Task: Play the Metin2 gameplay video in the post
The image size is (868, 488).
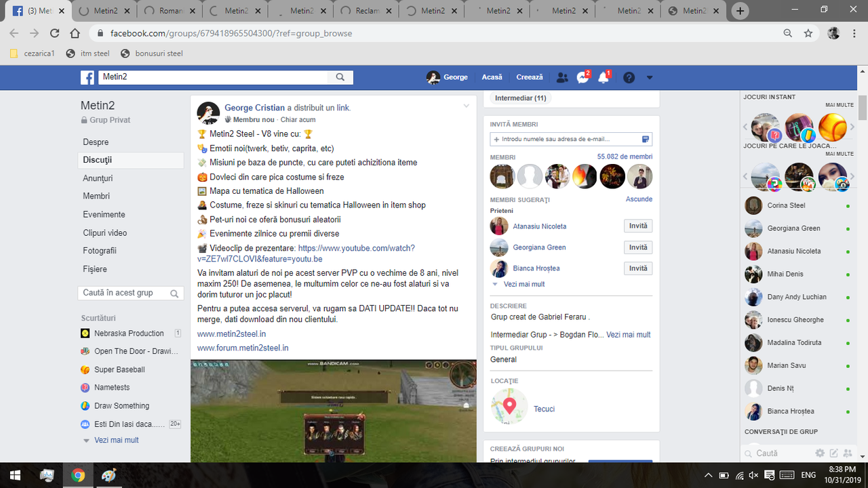Action: pos(334,411)
